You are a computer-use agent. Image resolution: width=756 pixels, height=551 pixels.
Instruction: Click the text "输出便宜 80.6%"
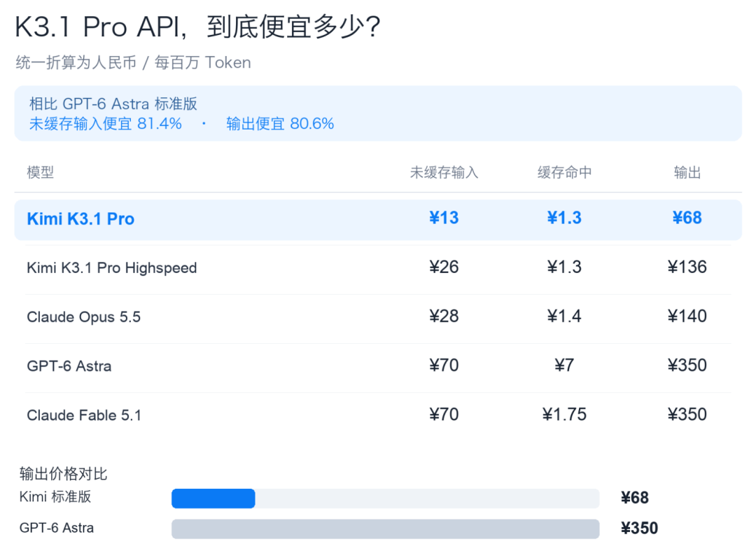click(280, 124)
